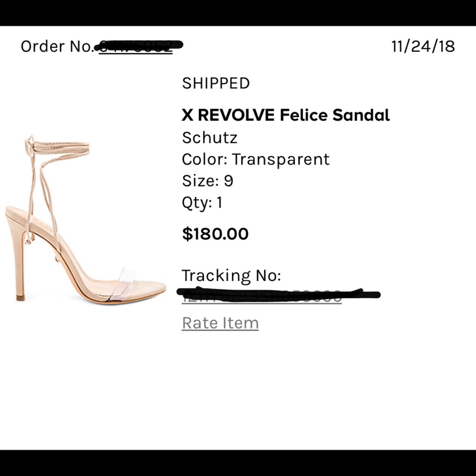Select the Schutz brand name

point(209,138)
